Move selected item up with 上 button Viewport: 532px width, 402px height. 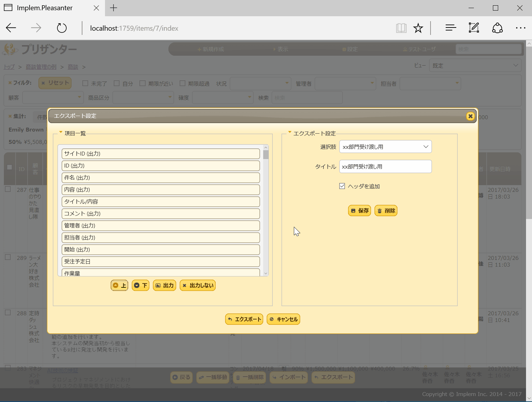119,285
